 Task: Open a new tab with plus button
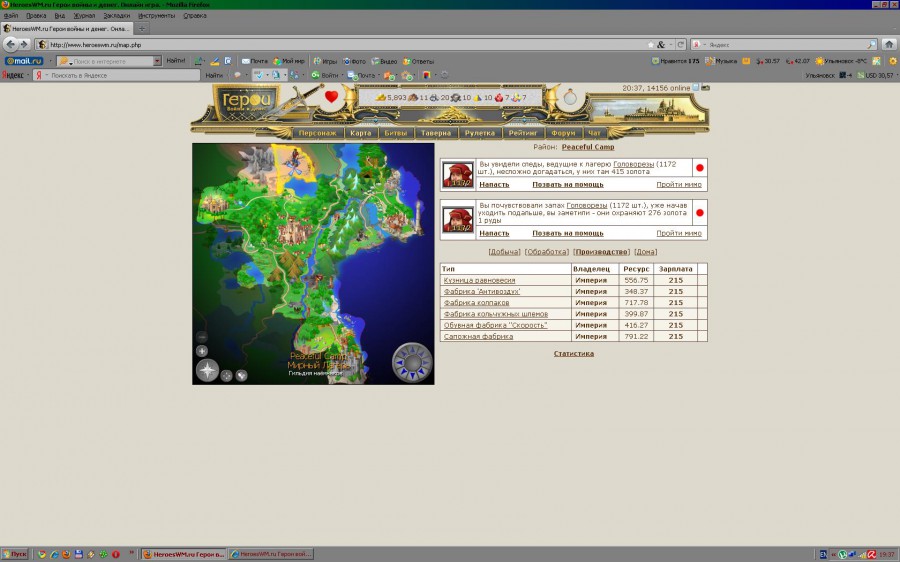click(142, 28)
